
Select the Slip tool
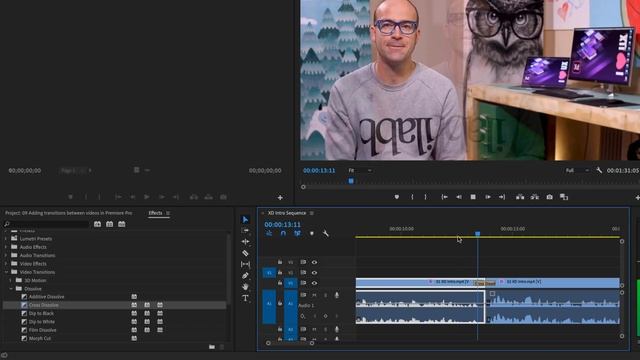tap(245, 264)
